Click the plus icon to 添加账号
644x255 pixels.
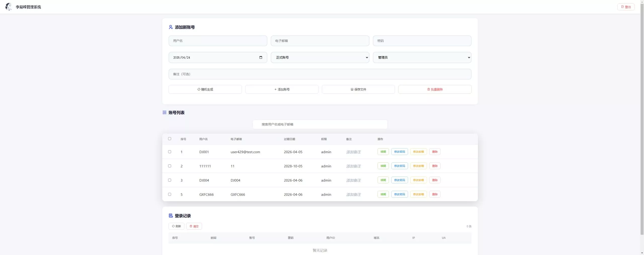(275, 89)
